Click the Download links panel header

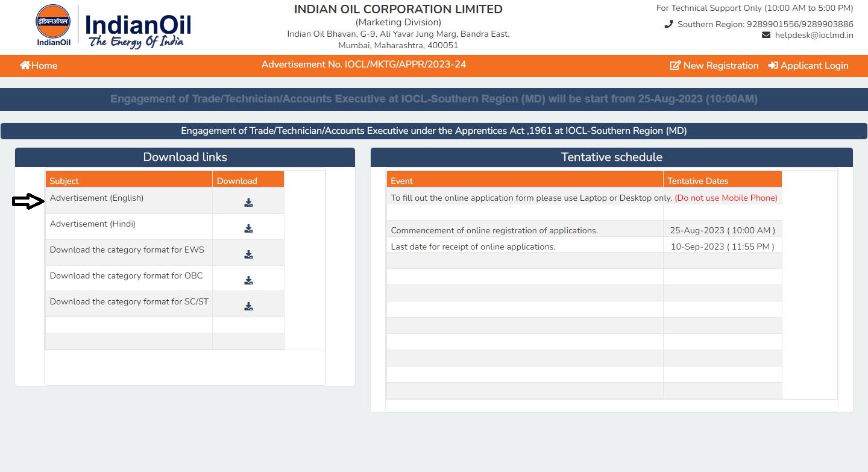tap(185, 157)
